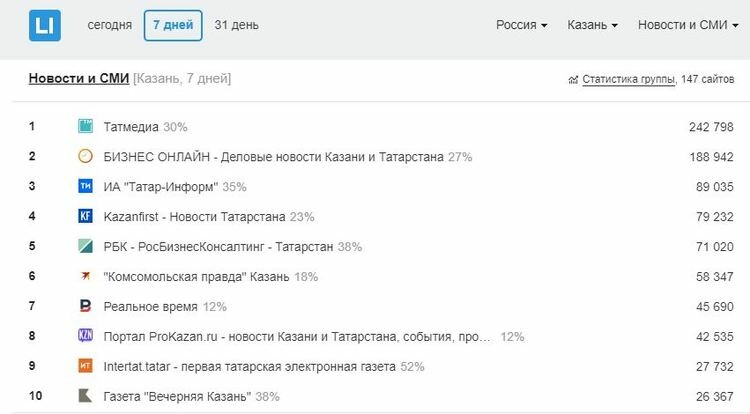Open the Россия country dropdown
Screen dimensions: 750x414
click(x=521, y=25)
